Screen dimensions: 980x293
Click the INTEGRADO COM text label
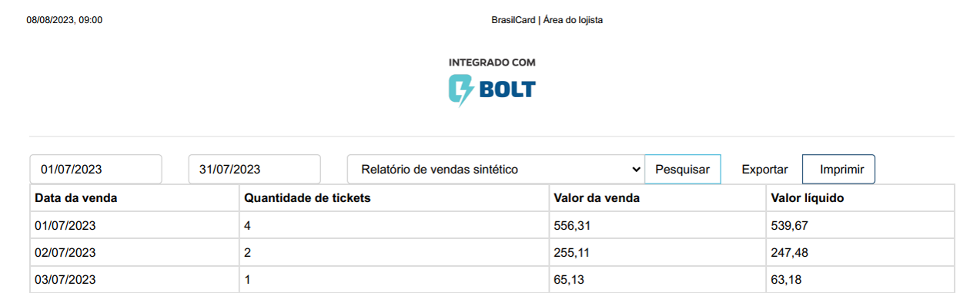pos(492,62)
